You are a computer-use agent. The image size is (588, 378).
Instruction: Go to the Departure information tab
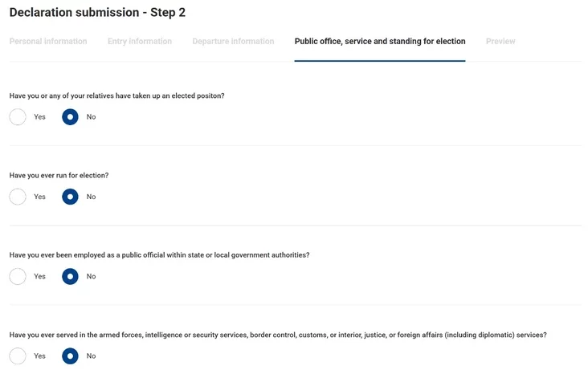pos(233,42)
